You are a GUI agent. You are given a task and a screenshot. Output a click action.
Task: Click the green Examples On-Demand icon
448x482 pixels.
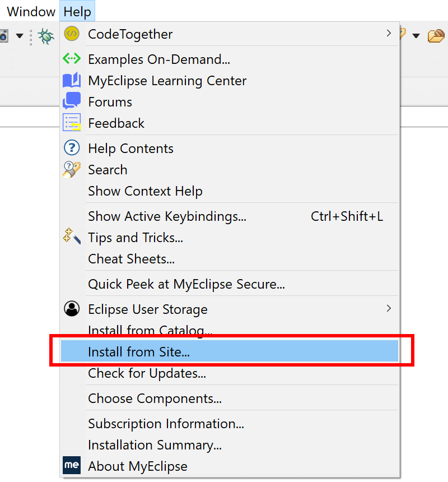(x=72, y=58)
